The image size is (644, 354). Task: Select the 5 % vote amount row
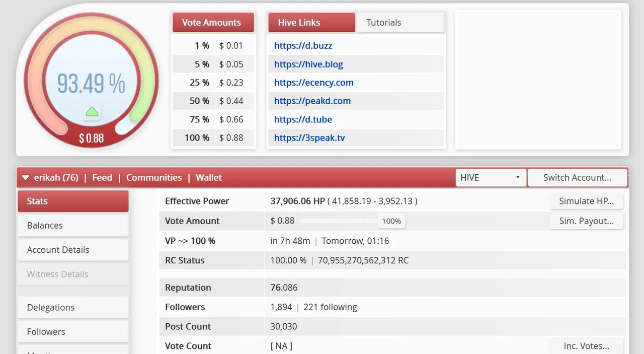pyautogui.click(x=213, y=64)
